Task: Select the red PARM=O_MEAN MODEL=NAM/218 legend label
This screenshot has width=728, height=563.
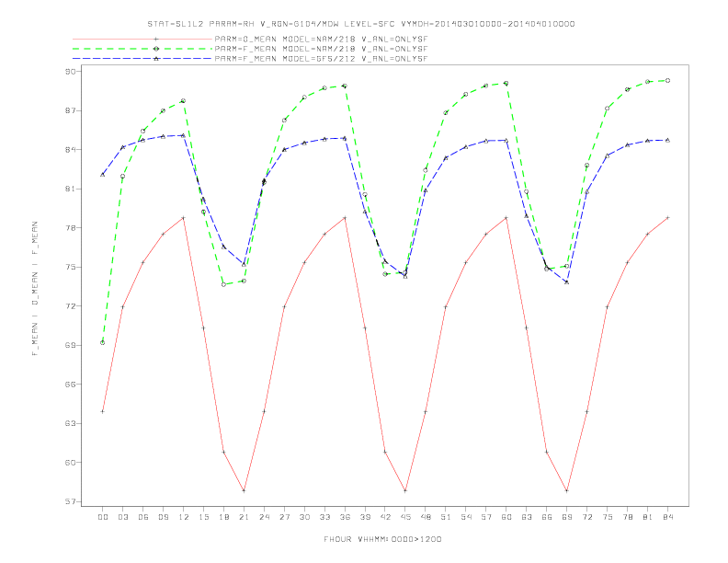Action: coord(322,39)
